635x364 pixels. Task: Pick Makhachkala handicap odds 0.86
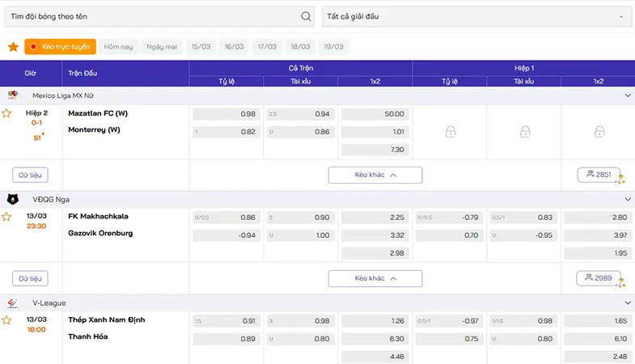226,218
